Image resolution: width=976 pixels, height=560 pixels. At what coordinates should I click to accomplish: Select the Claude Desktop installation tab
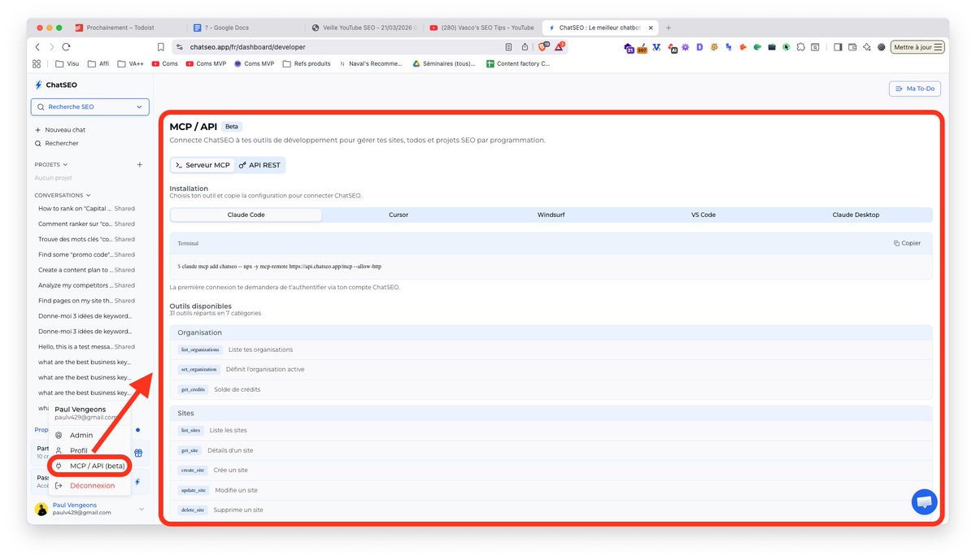coord(856,215)
